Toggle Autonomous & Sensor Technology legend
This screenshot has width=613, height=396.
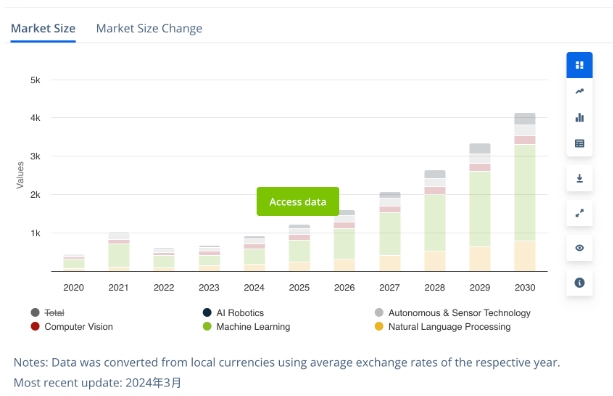click(x=453, y=313)
